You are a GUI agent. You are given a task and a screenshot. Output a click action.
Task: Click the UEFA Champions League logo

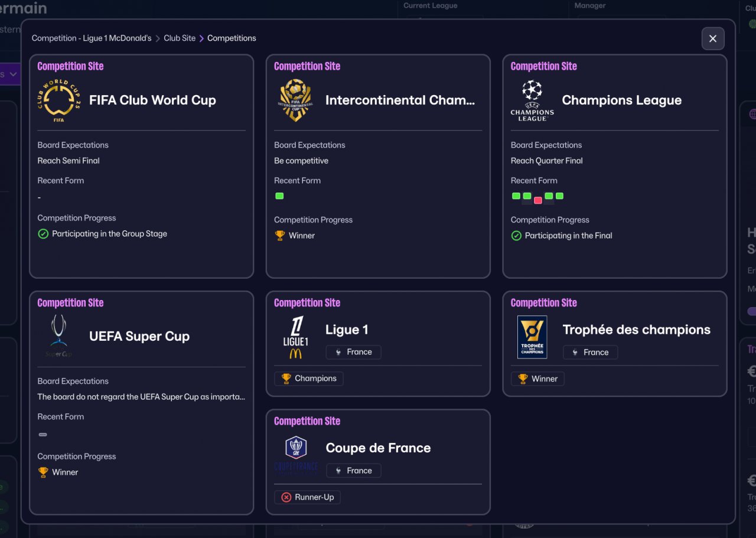click(532, 100)
